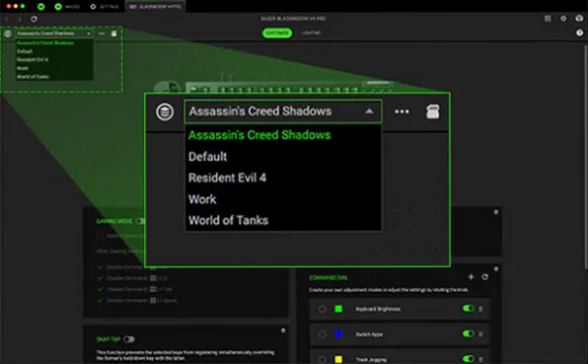The width and height of the screenshot is (588, 364).
Task: Turn off the Switch Apps mode toggle
Action: [x=468, y=333]
